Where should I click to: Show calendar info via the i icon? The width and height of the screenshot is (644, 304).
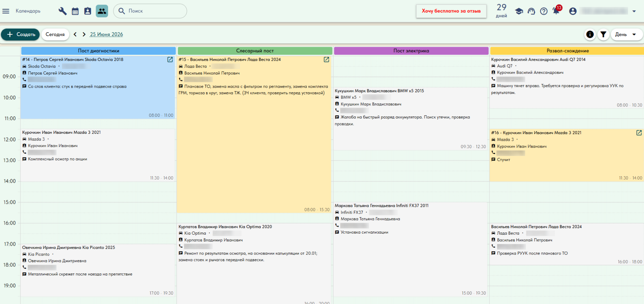point(590,34)
